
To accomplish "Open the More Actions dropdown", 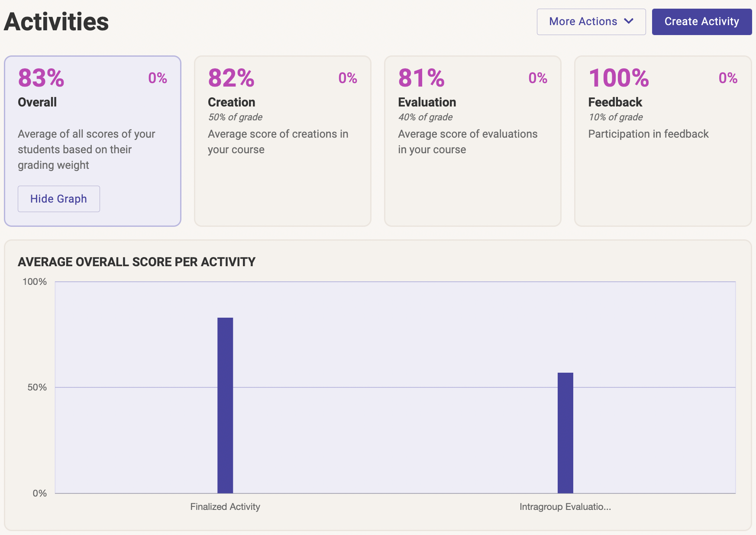I will 591,22.
